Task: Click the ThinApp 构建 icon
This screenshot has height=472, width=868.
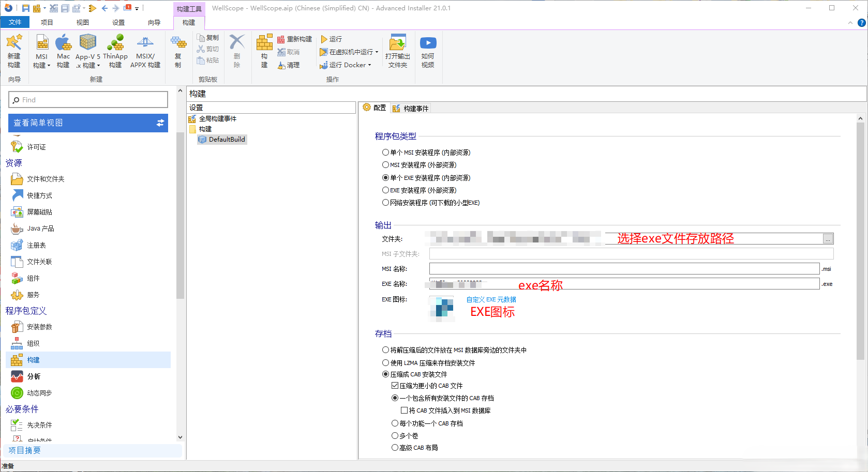Action: (x=115, y=42)
